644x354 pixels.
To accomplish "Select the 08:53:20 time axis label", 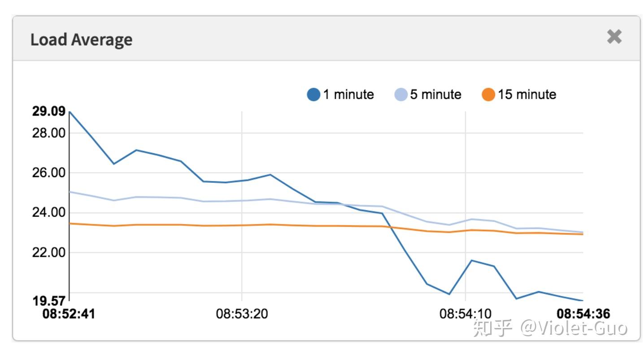I will point(242,314).
